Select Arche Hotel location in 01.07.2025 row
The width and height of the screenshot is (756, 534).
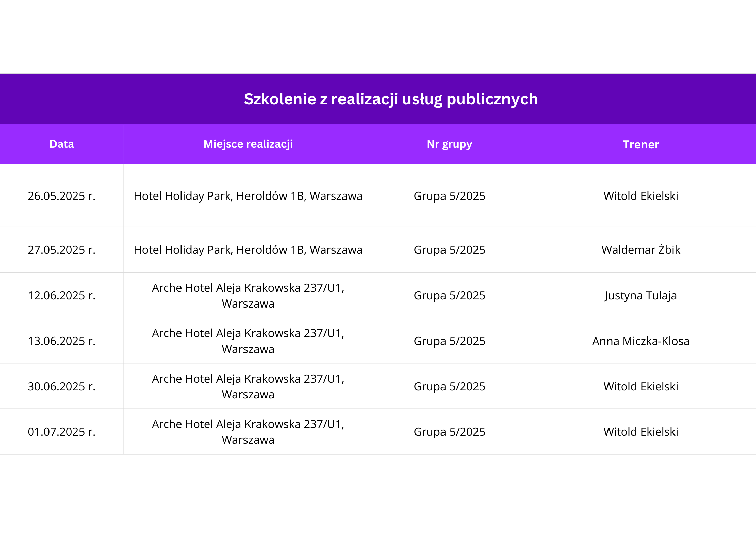tap(248, 432)
